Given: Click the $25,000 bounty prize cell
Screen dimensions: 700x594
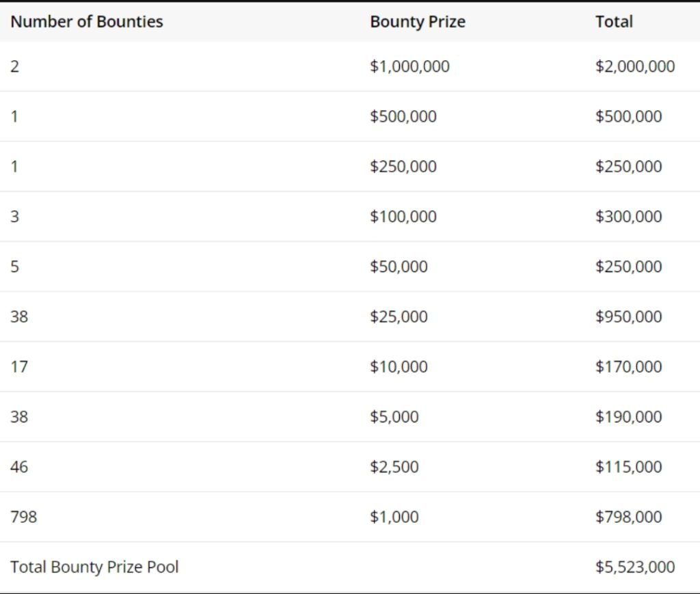Looking at the screenshot, I should click(399, 317).
